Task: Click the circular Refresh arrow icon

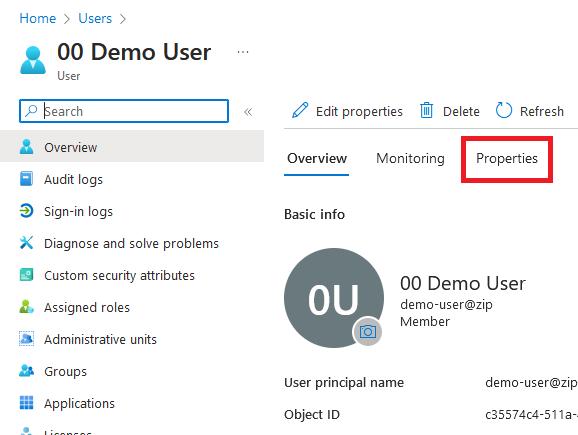Action: pyautogui.click(x=504, y=110)
